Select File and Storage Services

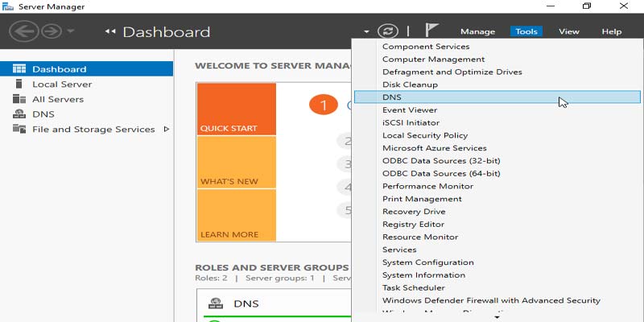click(x=86, y=130)
